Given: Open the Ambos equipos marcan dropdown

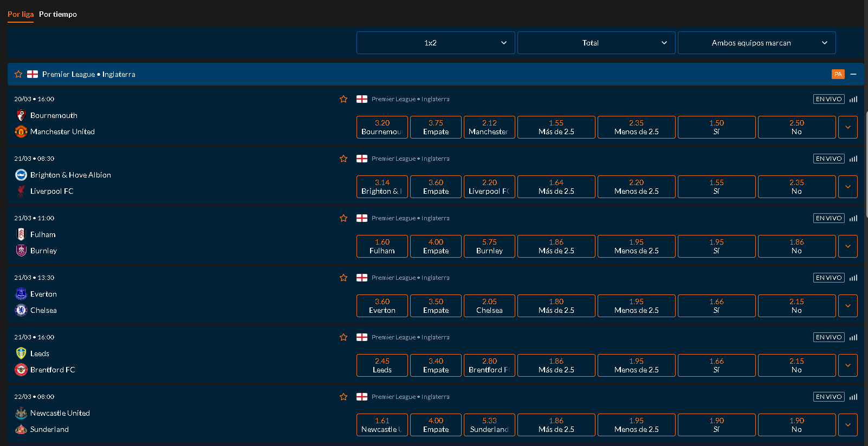Looking at the screenshot, I should pos(756,43).
